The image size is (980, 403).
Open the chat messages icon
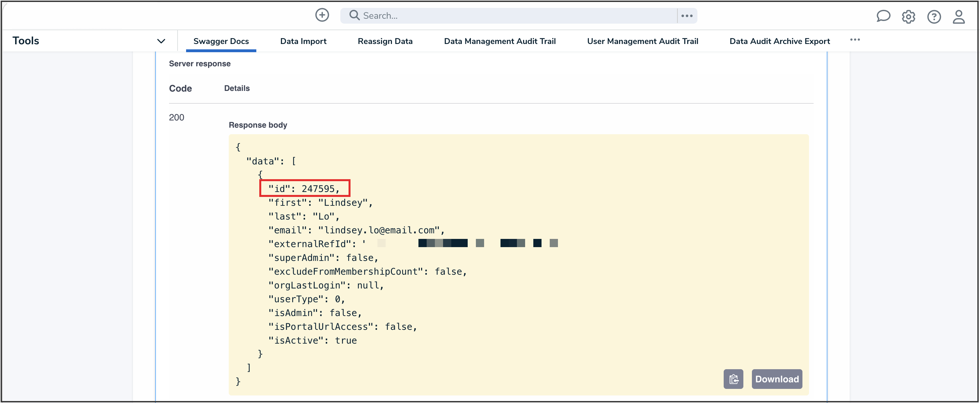[883, 16]
